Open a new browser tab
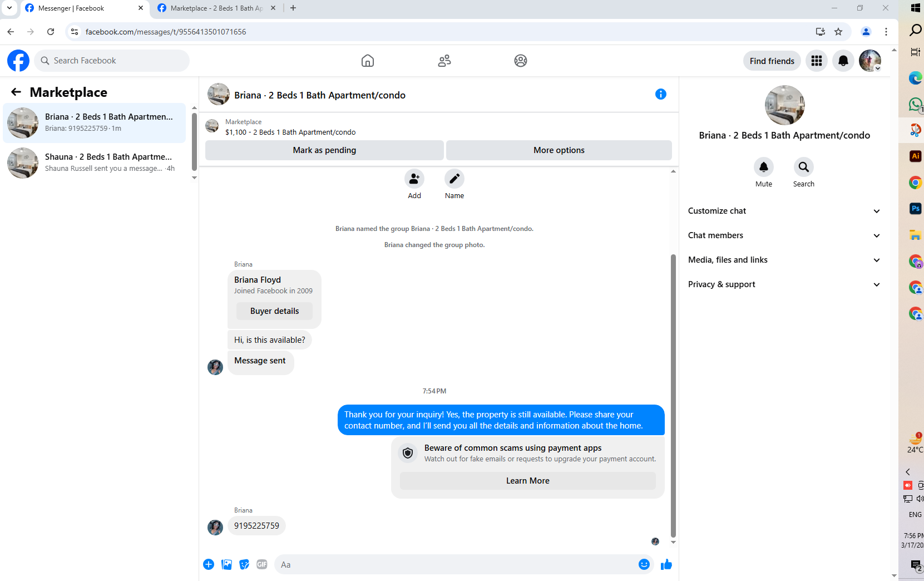 [293, 8]
